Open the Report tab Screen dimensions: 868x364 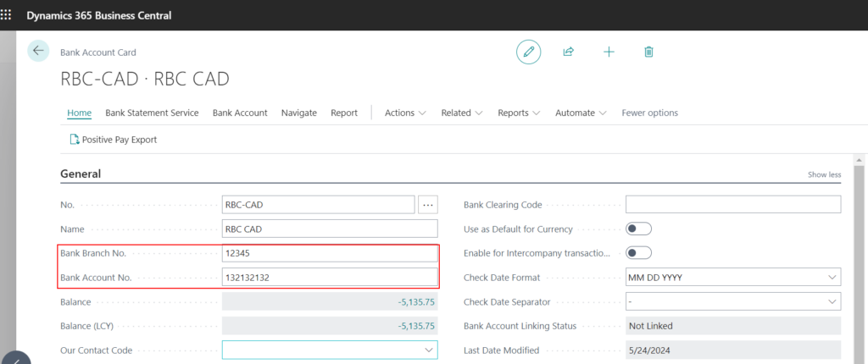coord(344,113)
